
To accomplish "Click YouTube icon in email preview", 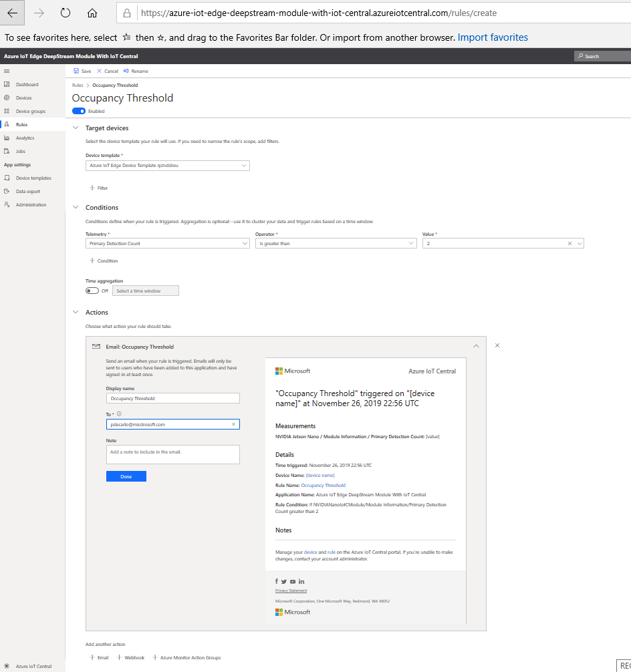I will pos(293,582).
